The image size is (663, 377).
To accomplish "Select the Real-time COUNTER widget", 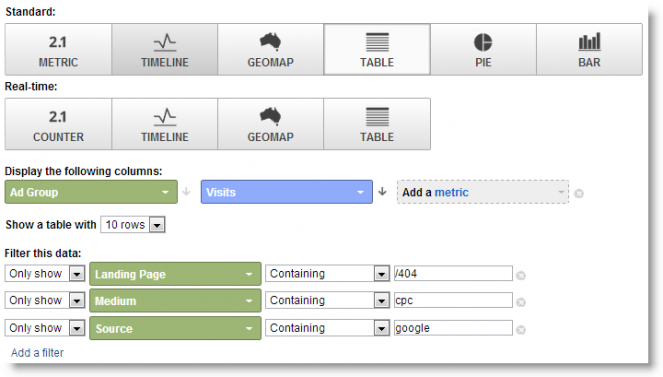I will (58, 124).
